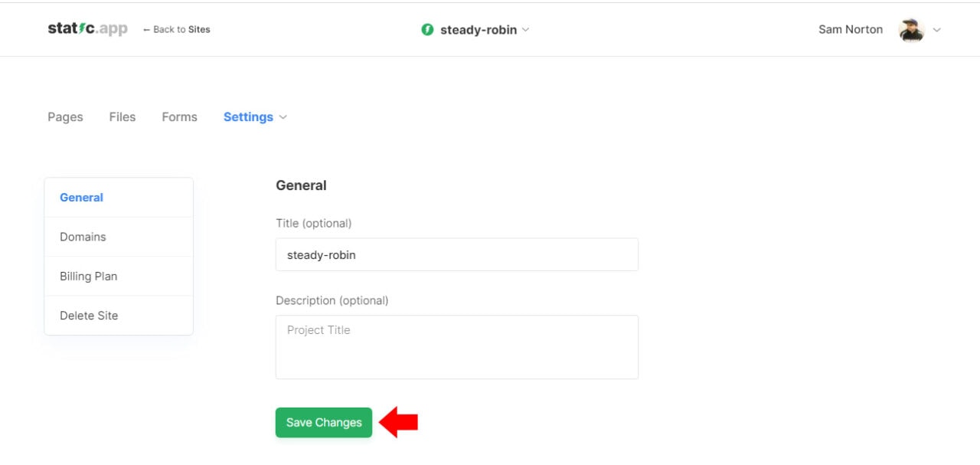The height and width of the screenshot is (465, 980).
Task: Expand the account menu chevron next to the avatar
Action: tap(937, 31)
